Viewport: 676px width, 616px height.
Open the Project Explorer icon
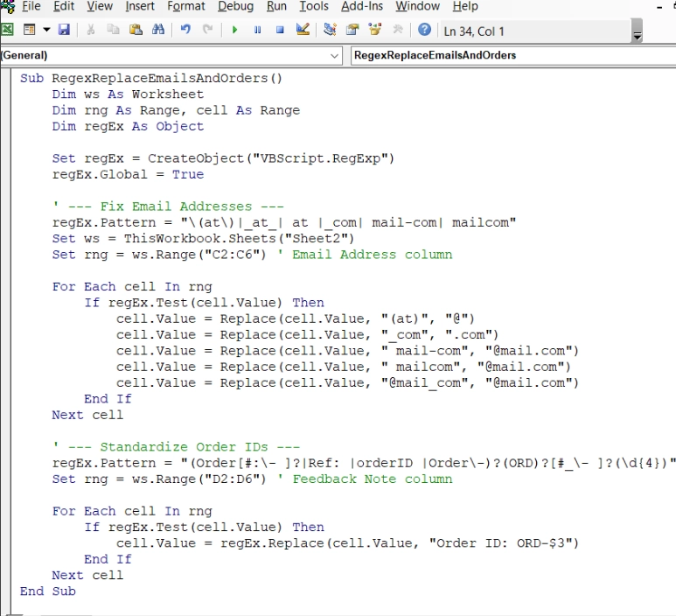click(330, 31)
